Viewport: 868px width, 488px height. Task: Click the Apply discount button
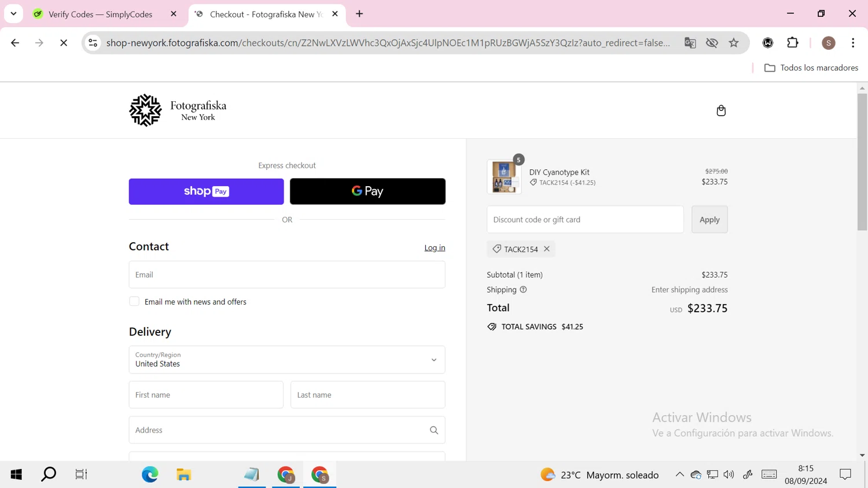pos(709,220)
